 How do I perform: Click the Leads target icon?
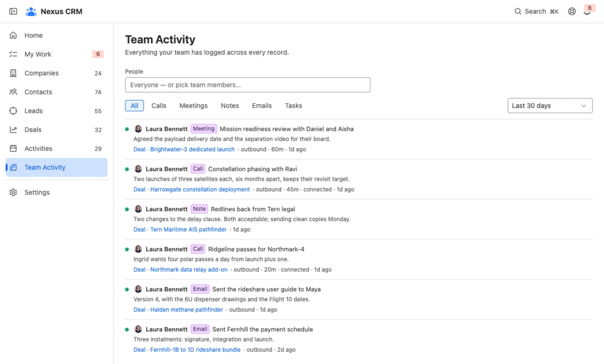coord(13,111)
